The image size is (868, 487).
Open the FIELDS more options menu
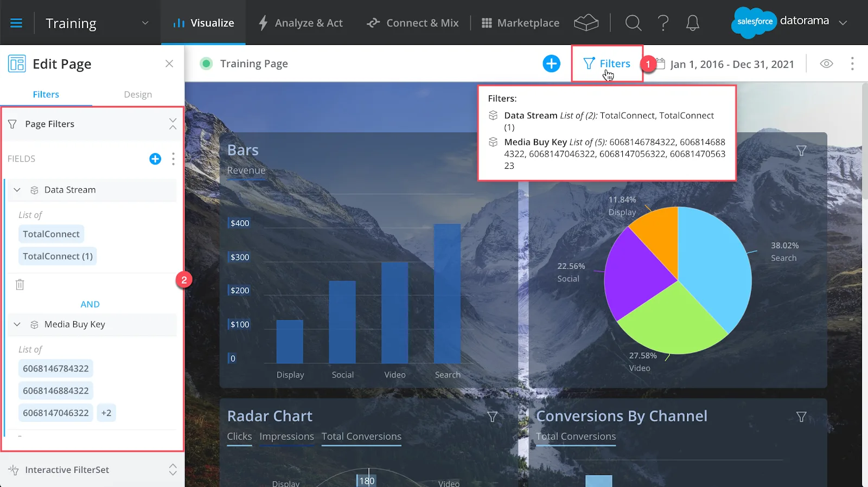173,158
